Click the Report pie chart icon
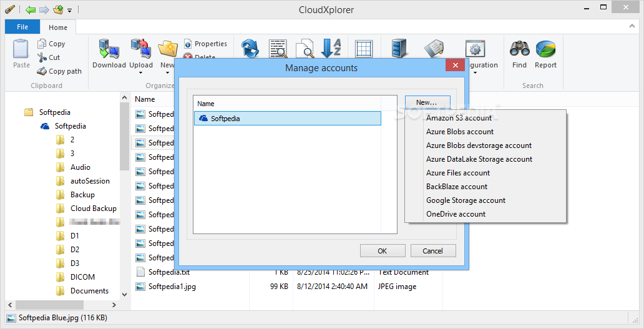Viewport: 644px width, 329px height. 545,49
